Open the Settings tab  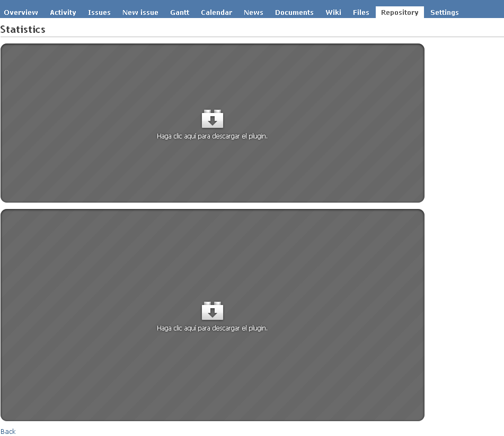pos(445,12)
